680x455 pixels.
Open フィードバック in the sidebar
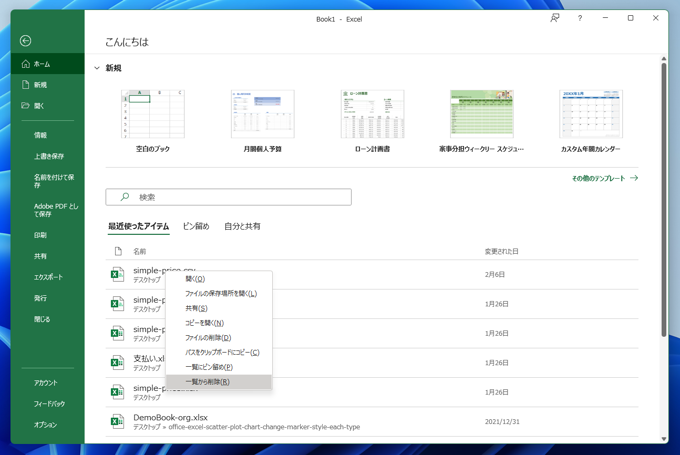pyautogui.click(x=48, y=403)
